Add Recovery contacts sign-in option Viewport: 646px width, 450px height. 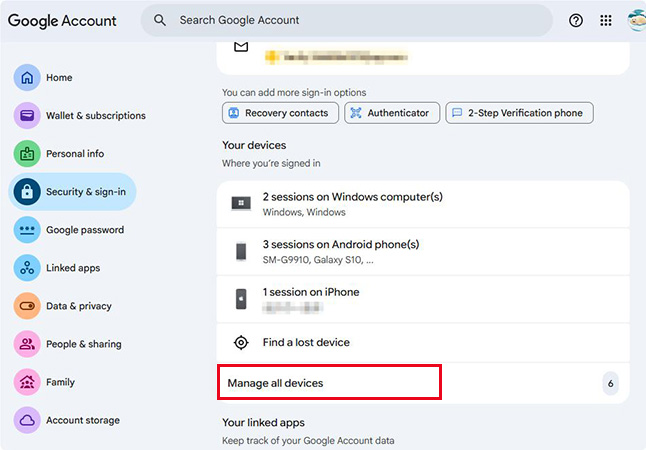(x=280, y=113)
